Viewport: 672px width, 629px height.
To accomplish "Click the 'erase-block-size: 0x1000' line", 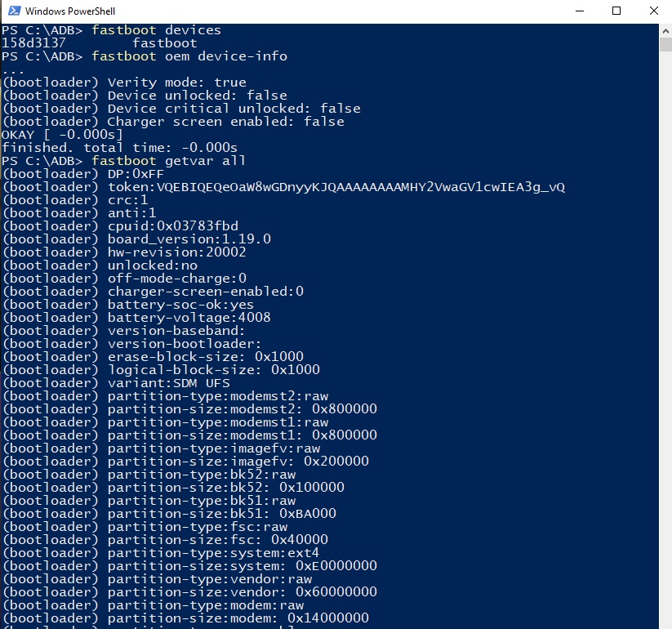I will click(153, 357).
